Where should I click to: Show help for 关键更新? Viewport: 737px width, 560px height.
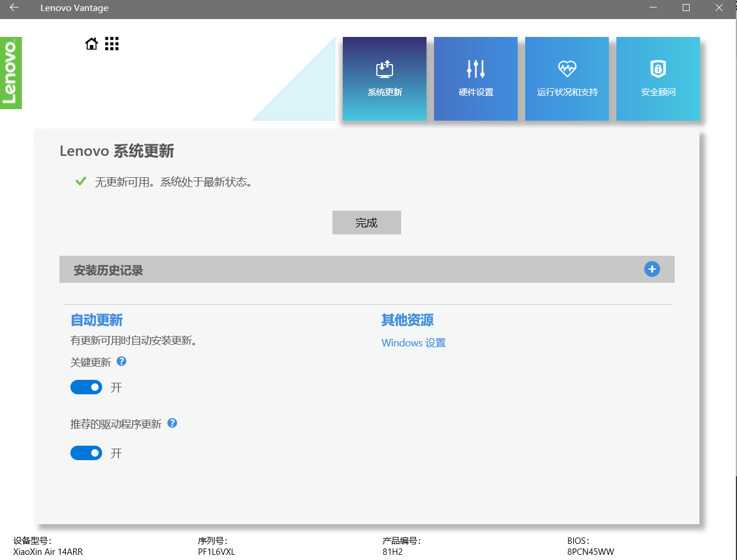click(121, 361)
